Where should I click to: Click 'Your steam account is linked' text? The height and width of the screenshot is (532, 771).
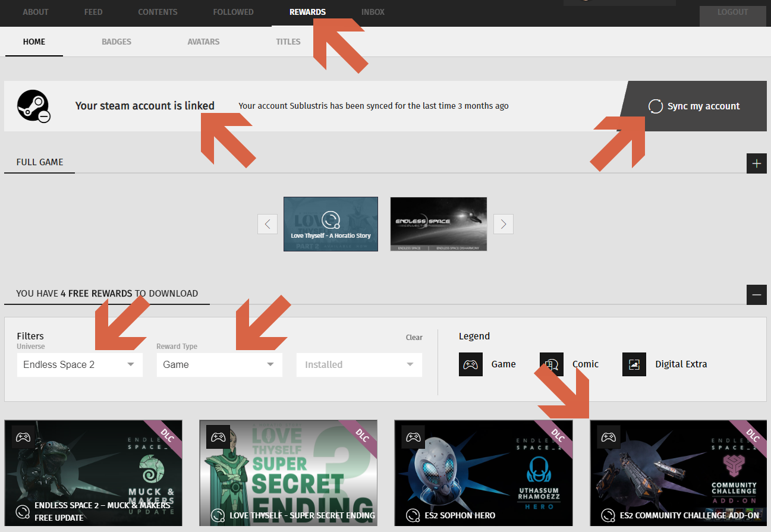145,106
